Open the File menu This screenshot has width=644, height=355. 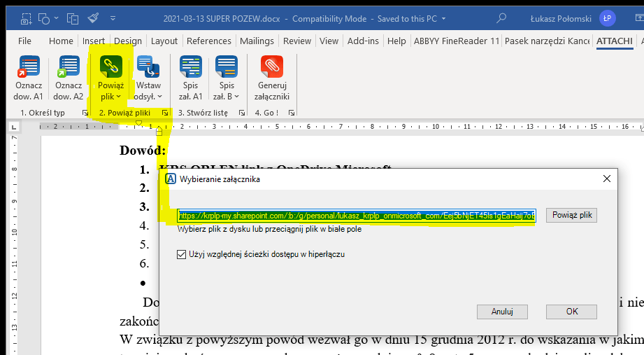point(24,41)
